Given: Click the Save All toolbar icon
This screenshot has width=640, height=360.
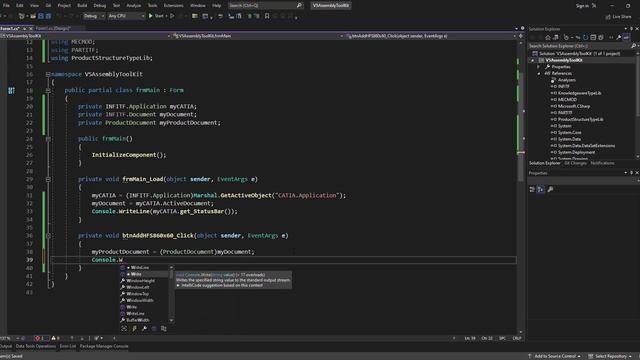Looking at the screenshot, I should 49,16.
